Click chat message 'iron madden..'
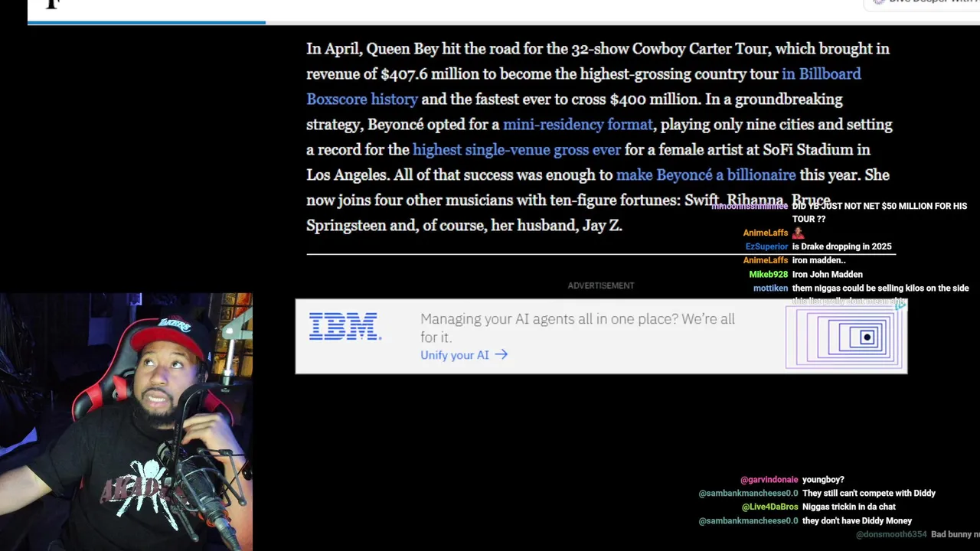 click(818, 260)
